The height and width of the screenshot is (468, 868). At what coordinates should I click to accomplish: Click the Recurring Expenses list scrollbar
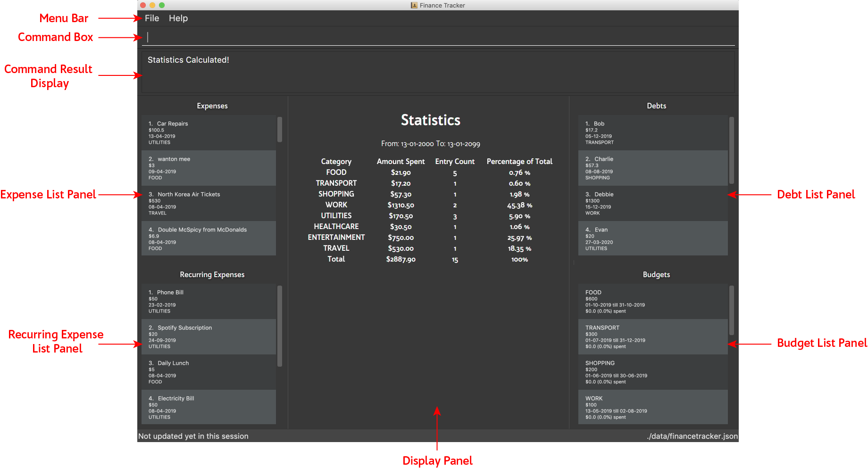pos(280,326)
